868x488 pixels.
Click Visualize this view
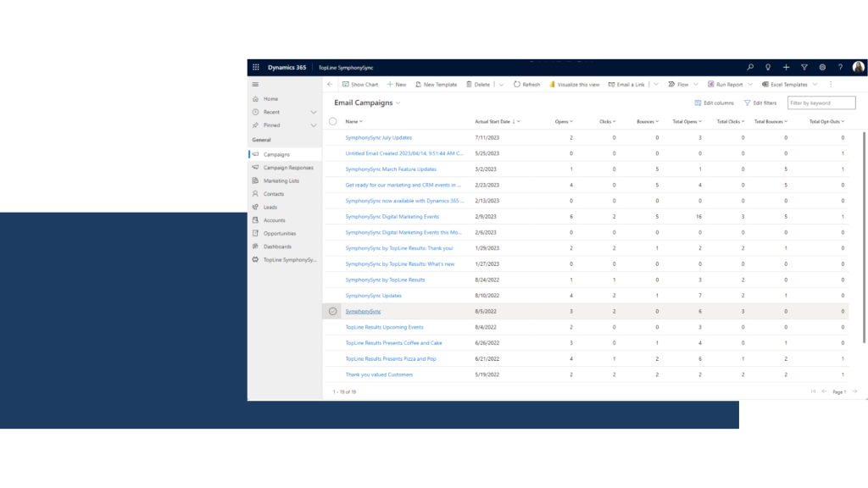tap(574, 85)
